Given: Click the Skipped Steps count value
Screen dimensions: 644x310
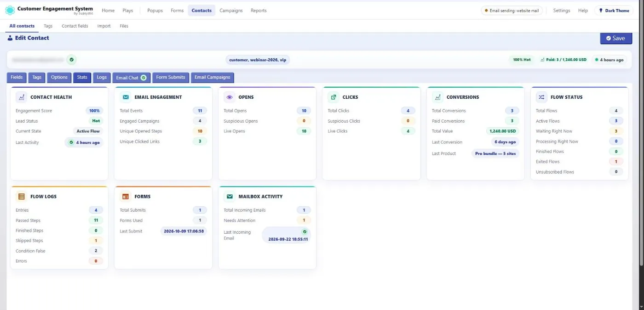Looking at the screenshot, I should tap(96, 241).
